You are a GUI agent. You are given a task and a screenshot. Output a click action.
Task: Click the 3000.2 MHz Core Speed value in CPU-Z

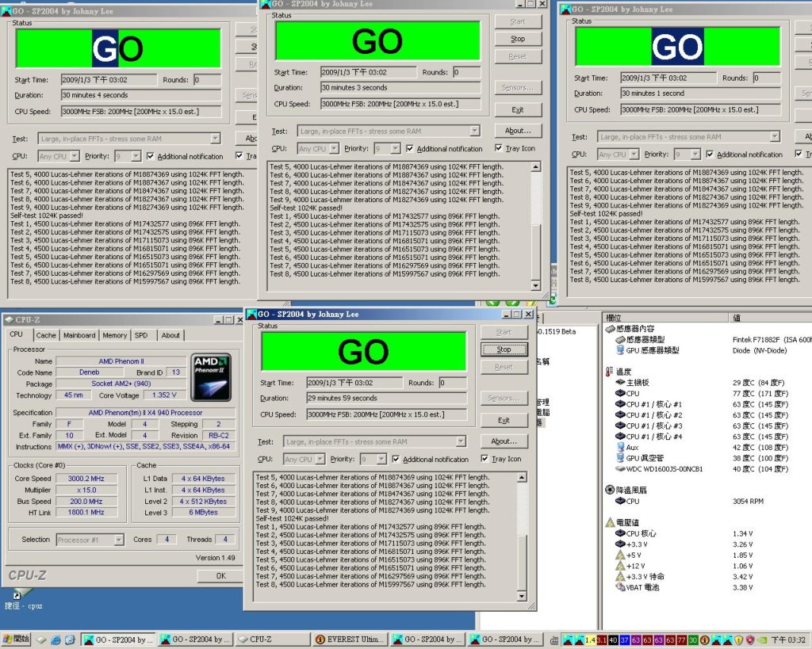(86, 479)
